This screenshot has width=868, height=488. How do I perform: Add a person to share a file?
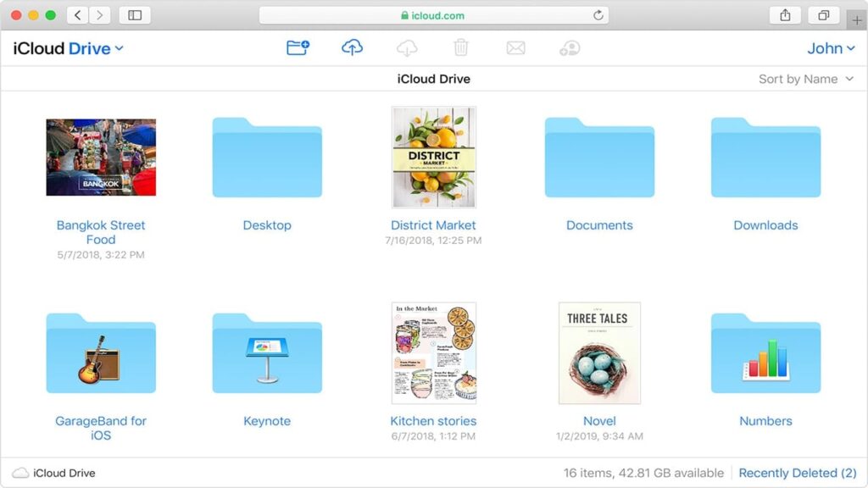[570, 47]
